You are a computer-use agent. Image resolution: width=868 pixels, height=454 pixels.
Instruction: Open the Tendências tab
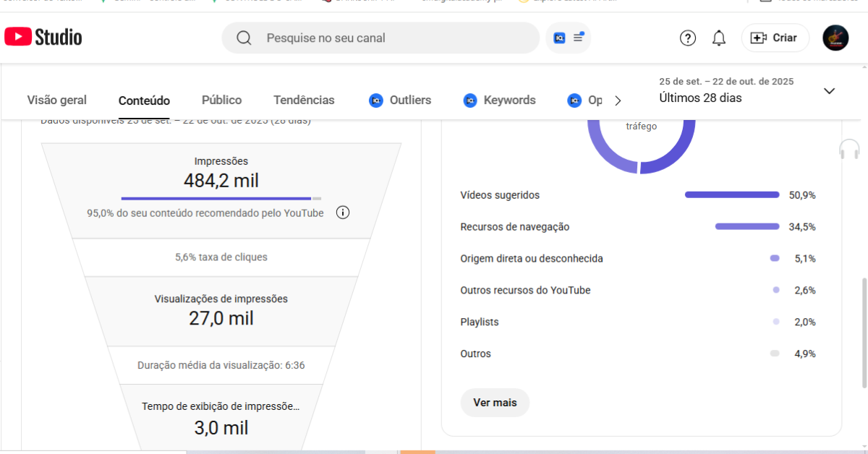click(x=304, y=100)
